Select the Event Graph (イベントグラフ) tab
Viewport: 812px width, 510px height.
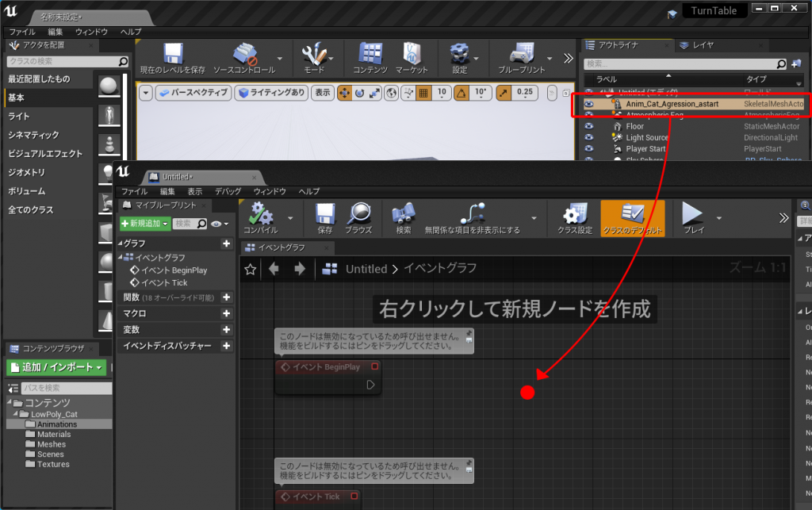click(x=282, y=248)
